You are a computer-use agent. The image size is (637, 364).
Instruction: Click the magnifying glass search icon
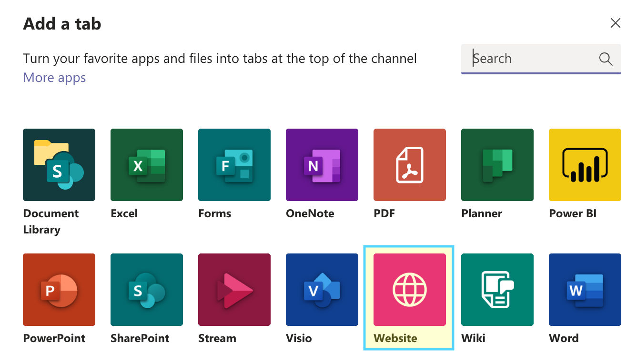tap(606, 59)
